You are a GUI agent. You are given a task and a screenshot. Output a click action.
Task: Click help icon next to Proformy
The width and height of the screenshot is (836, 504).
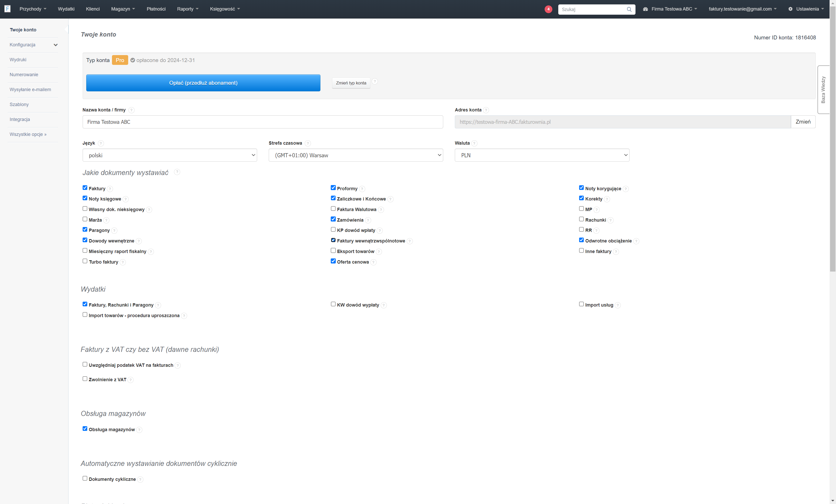tap(362, 189)
